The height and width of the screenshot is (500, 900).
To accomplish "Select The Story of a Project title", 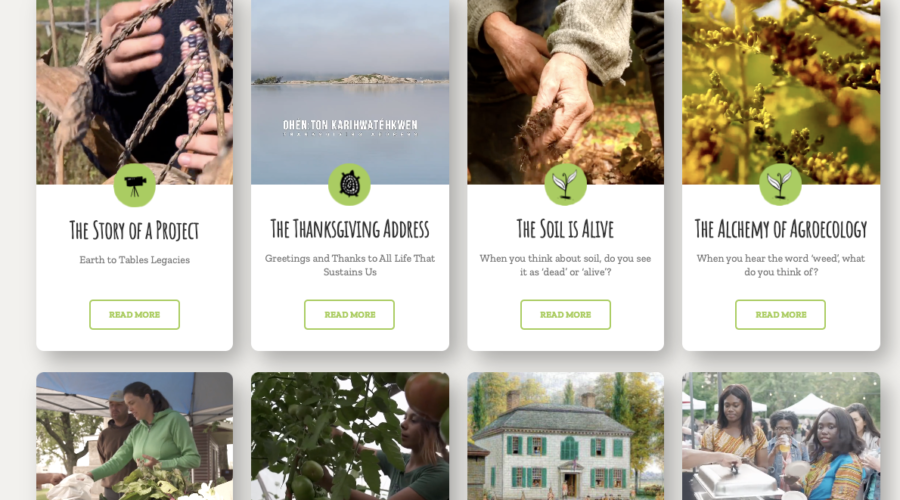I will (134, 230).
